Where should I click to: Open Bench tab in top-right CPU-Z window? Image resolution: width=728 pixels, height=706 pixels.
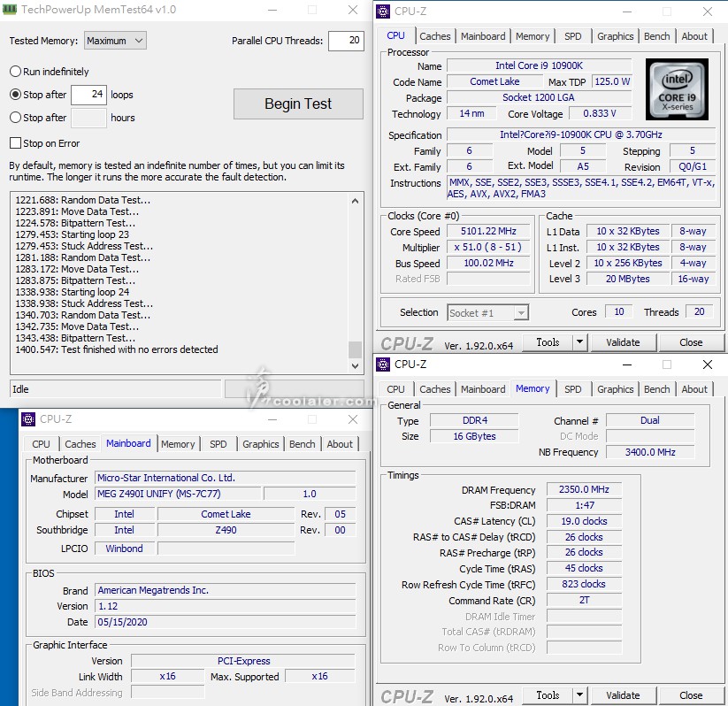click(x=656, y=36)
